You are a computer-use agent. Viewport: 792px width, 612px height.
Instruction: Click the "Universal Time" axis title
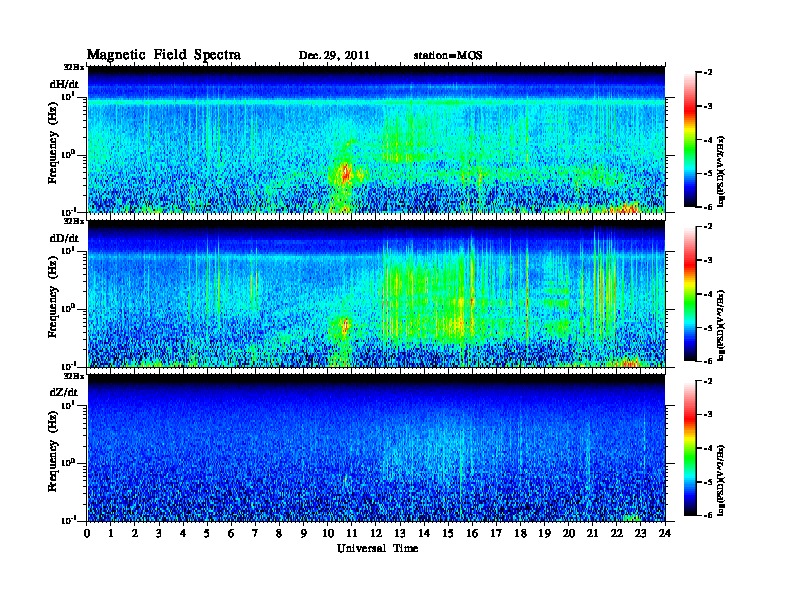pos(378,548)
